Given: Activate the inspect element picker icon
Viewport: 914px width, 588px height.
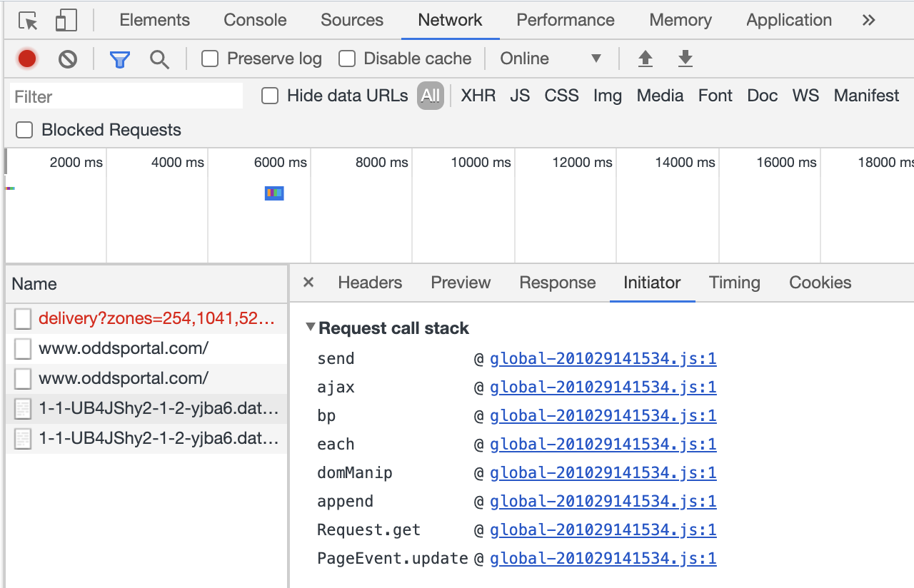Looking at the screenshot, I should pos(29,21).
